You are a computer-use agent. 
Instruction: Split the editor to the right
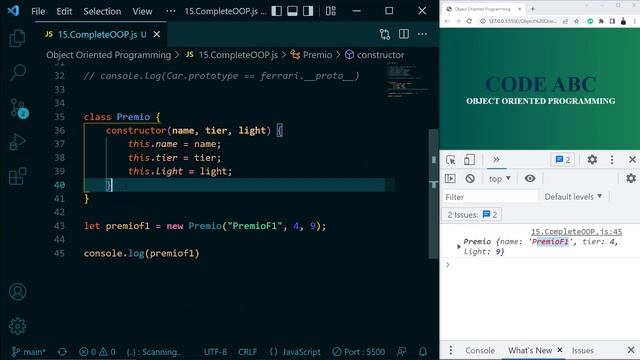pos(404,34)
